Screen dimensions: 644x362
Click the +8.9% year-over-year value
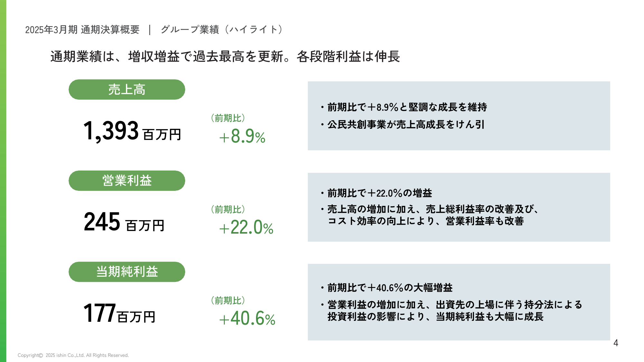pyautogui.click(x=242, y=136)
